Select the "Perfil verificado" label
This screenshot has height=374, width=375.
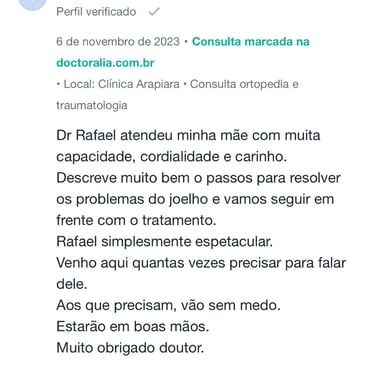(x=96, y=12)
